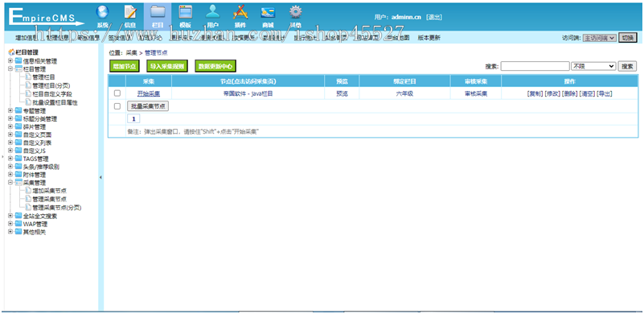Click the page icon of 增加采集节点
The height and width of the screenshot is (314, 644).
[x=28, y=191]
